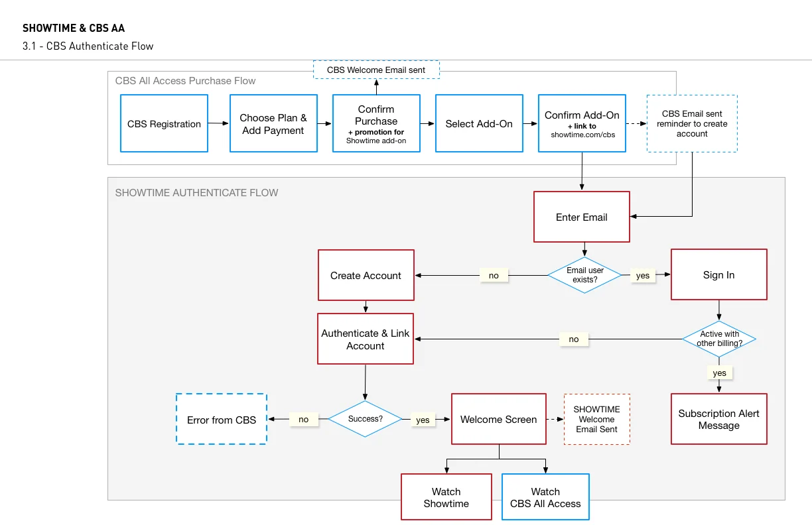812x525 pixels.
Task: Click the showtime.com/cbs text
Action: pyautogui.click(x=582, y=135)
